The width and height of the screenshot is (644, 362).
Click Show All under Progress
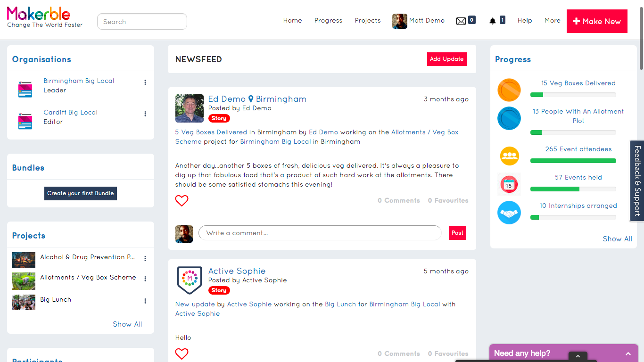[618, 239]
